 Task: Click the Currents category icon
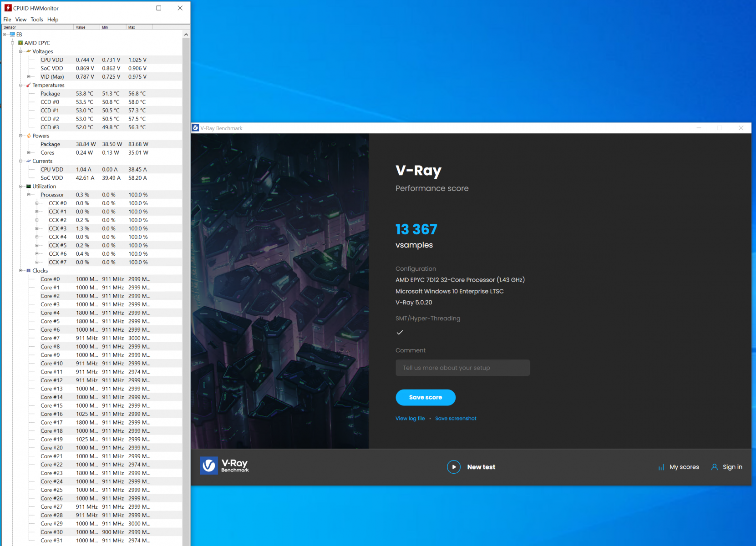pyautogui.click(x=29, y=161)
